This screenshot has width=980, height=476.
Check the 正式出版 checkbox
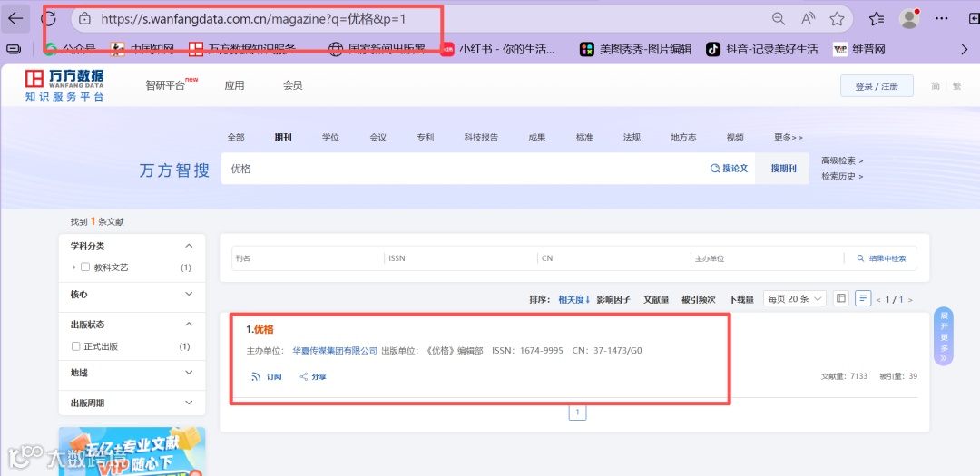[75, 346]
